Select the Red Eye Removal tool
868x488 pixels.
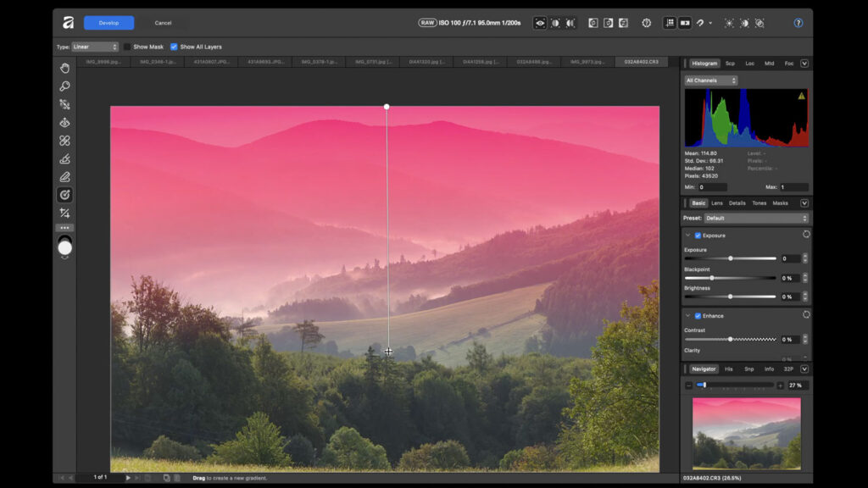[x=64, y=122]
